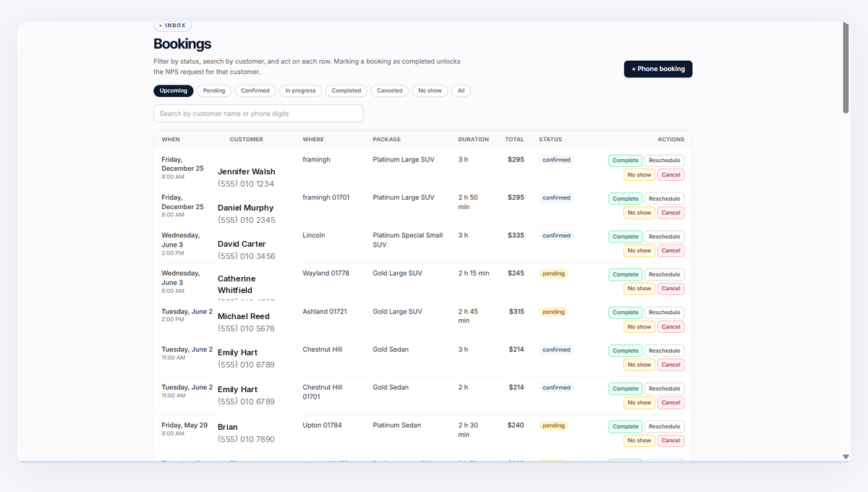Cancel Brian's Upton booking
Image resolution: width=868 pixels, height=492 pixels.
tap(671, 441)
